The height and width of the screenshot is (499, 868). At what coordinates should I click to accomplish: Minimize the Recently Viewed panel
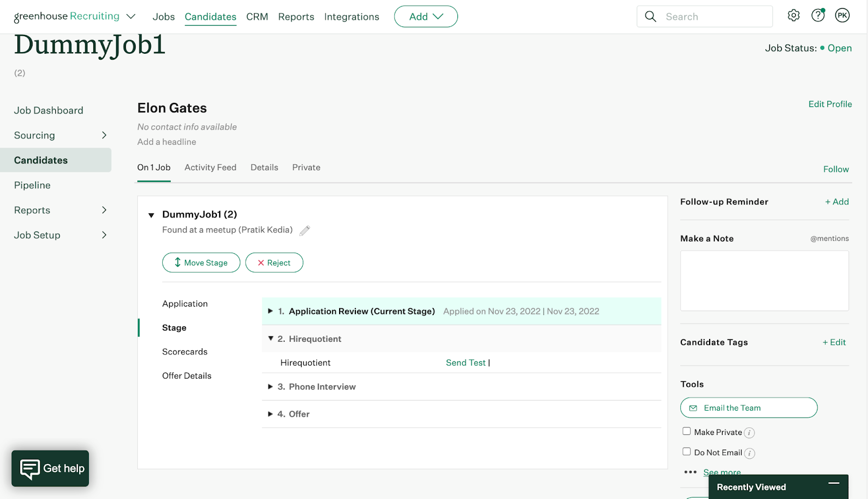834,483
